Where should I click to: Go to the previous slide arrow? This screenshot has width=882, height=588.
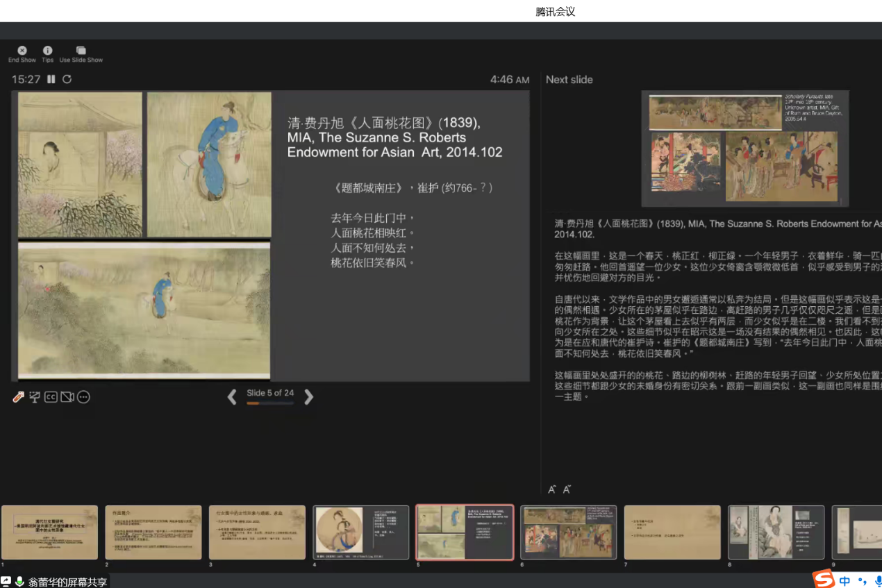pyautogui.click(x=232, y=396)
